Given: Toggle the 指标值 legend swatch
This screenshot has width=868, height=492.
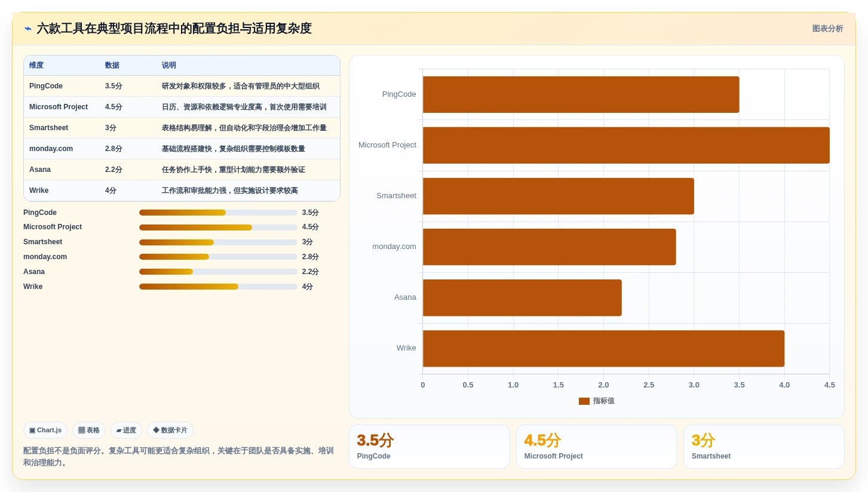Looking at the screenshot, I should point(584,401).
